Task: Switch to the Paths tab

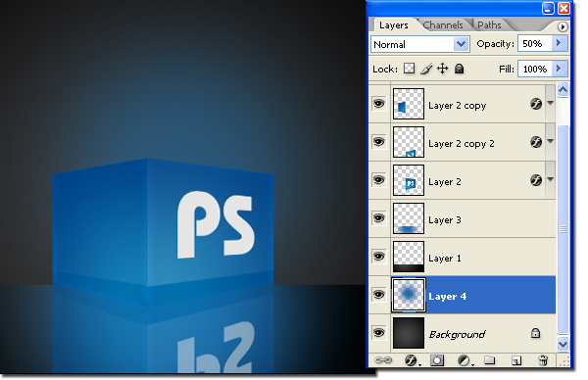Action: click(489, 25)
